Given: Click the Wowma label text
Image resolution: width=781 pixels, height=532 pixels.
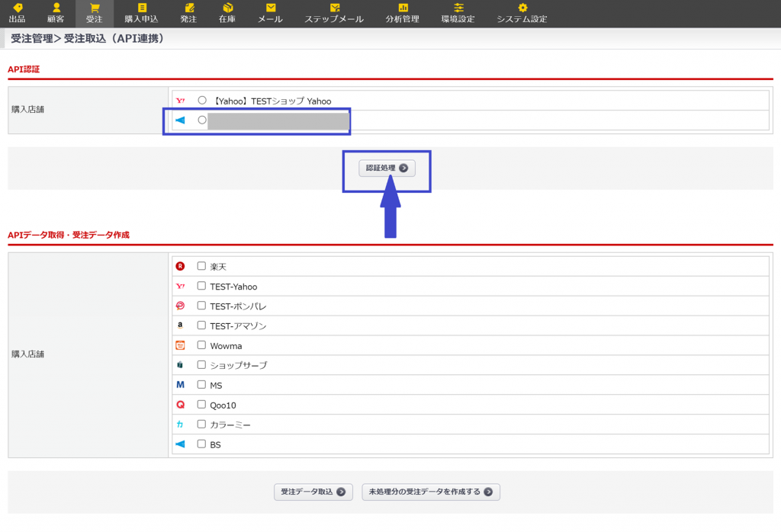Looking at the screenshot, I should [x=226, y=346].
